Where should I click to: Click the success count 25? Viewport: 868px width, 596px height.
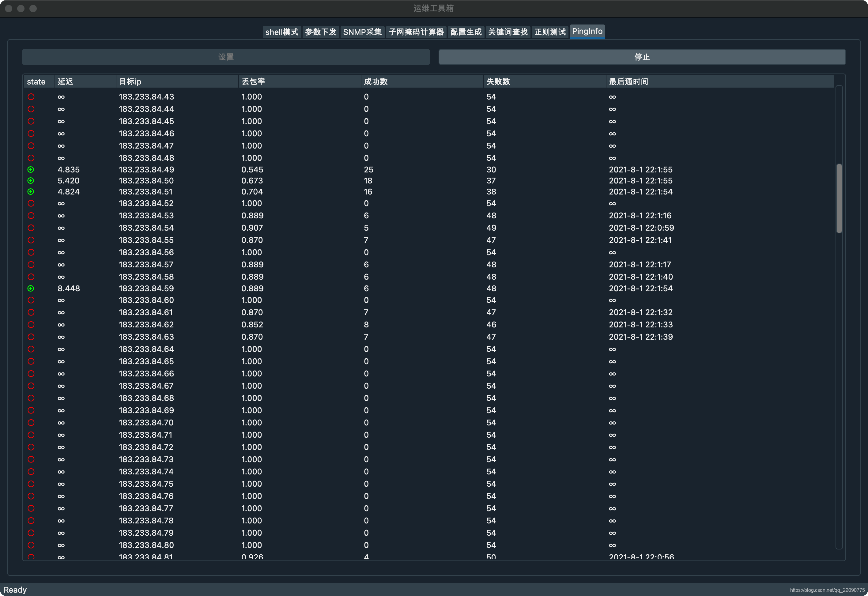pos(369,170)
